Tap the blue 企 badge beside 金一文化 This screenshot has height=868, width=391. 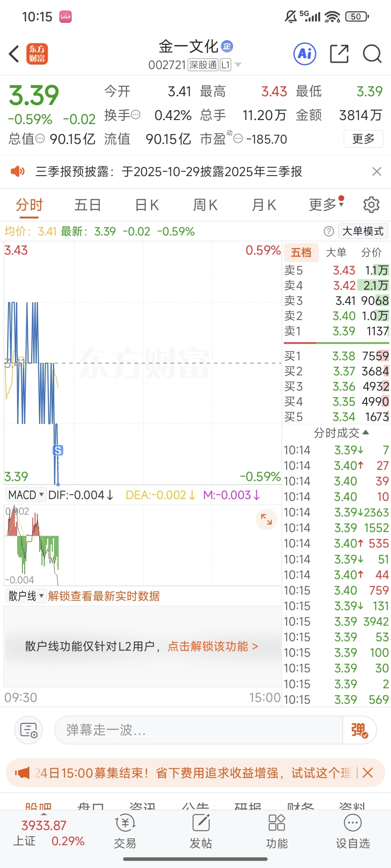pyautogui.click(x=227, y=46)
